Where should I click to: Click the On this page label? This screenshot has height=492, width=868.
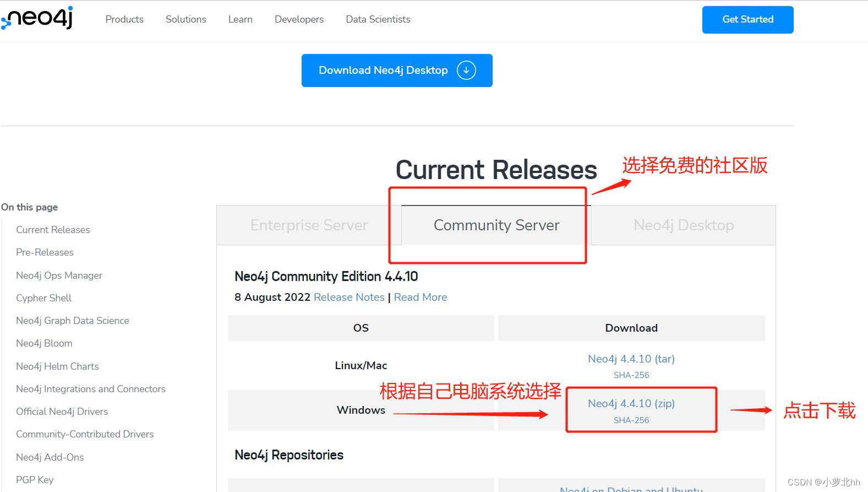[x=30, y=207]
